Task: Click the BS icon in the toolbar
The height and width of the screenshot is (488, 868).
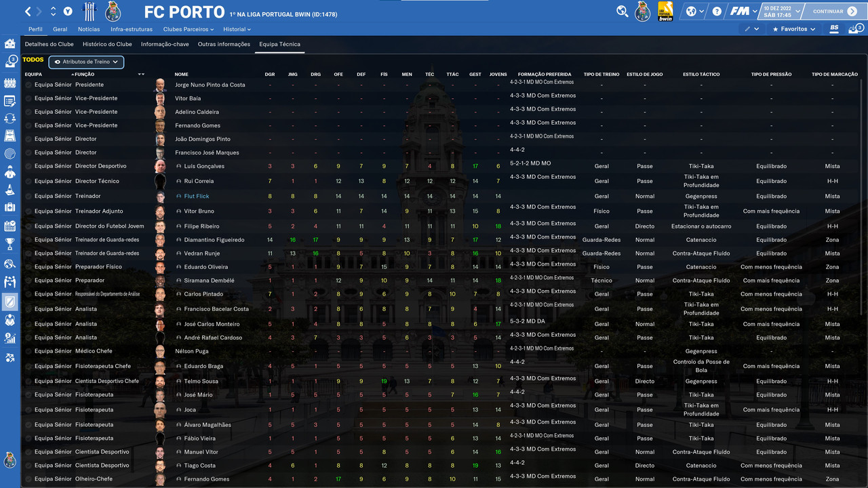Action: click(x=834, y=29)
